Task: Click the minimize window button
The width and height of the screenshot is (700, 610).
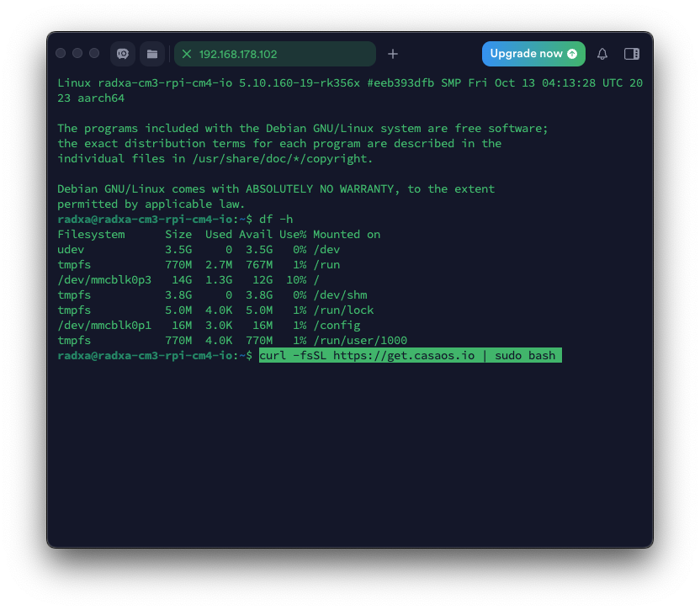Action: pyautogui.click(x=77, y=54)
